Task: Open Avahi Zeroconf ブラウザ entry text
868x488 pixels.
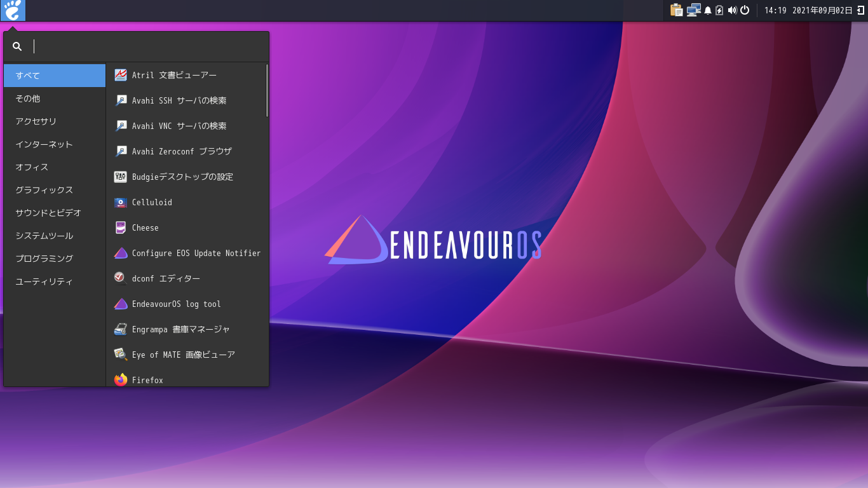Action: (182, 151)
